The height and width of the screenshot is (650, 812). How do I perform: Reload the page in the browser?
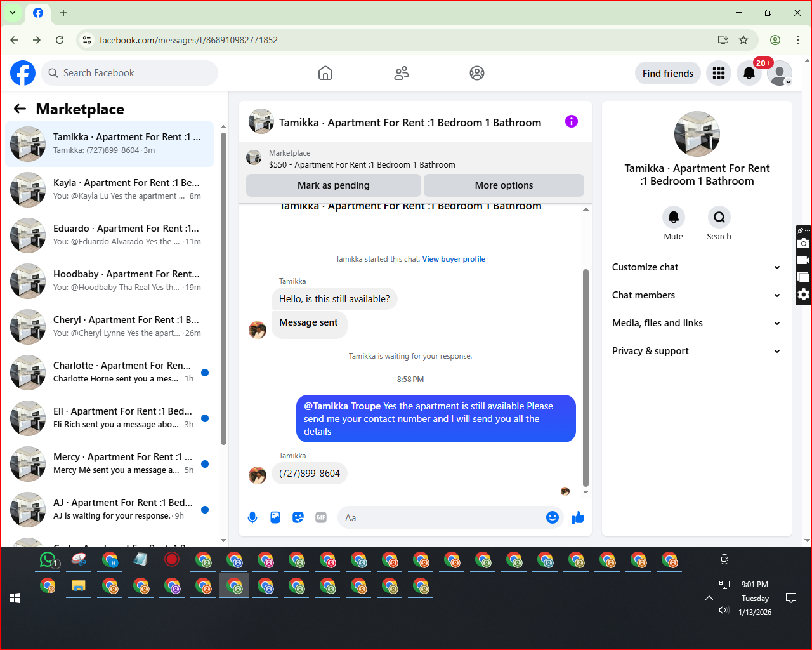(x=60, y=40)
